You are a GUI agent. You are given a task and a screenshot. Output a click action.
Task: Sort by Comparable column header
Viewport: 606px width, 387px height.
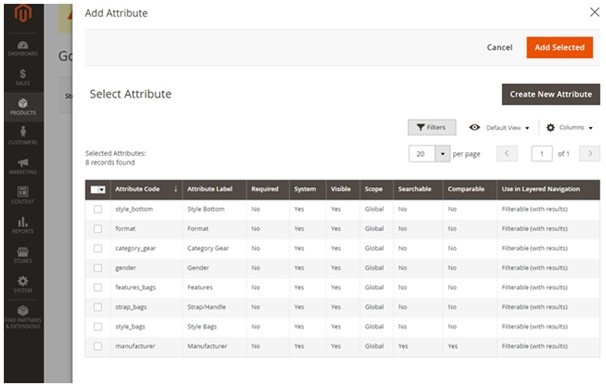(x=470, y=189)
